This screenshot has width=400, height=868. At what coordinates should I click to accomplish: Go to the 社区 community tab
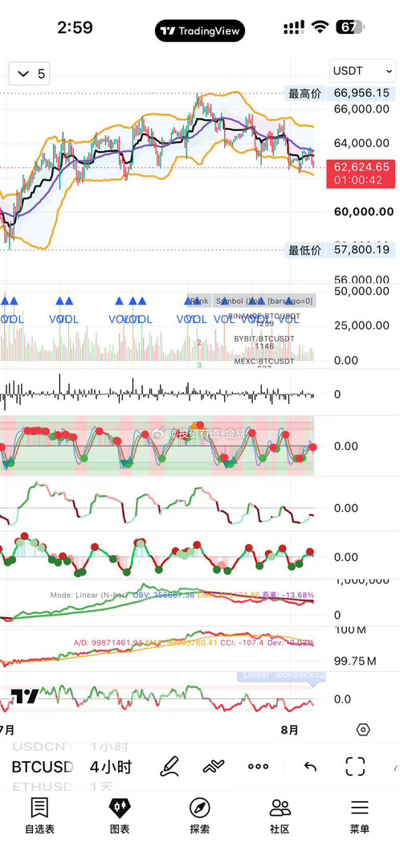pyautogui.click(x=280, y=816)
